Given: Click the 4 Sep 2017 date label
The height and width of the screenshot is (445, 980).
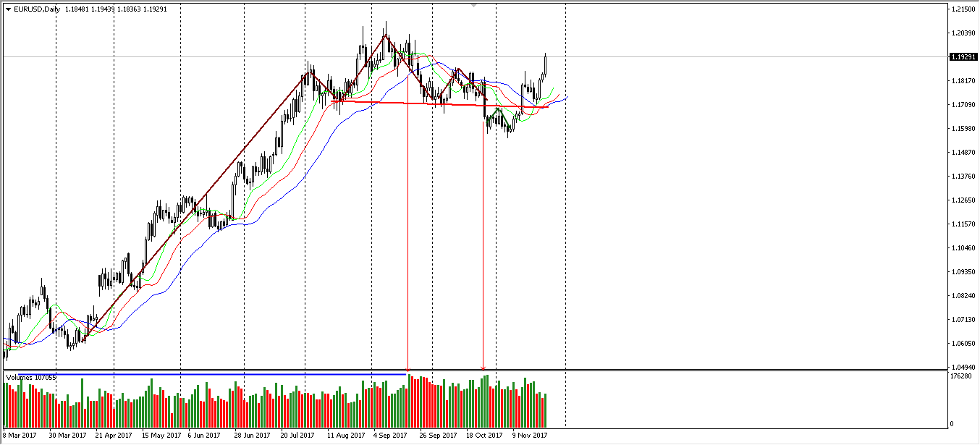Looking at the screenshot, I should tap(390, 436).
